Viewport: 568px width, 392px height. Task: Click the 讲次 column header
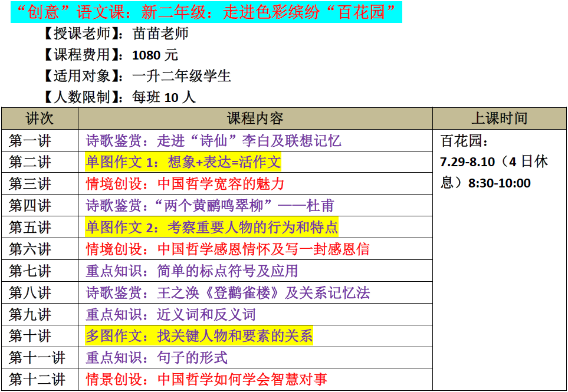(x=40, y=118)
